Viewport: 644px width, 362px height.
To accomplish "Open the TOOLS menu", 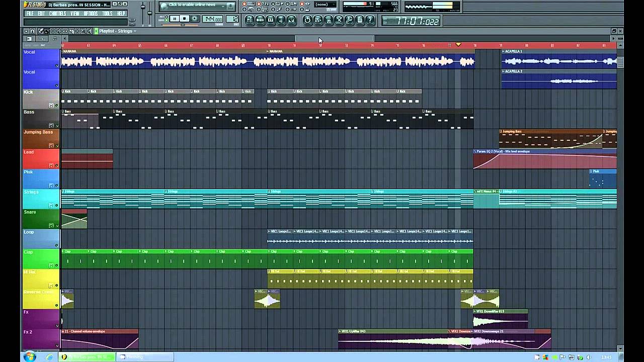I will 107,14.
